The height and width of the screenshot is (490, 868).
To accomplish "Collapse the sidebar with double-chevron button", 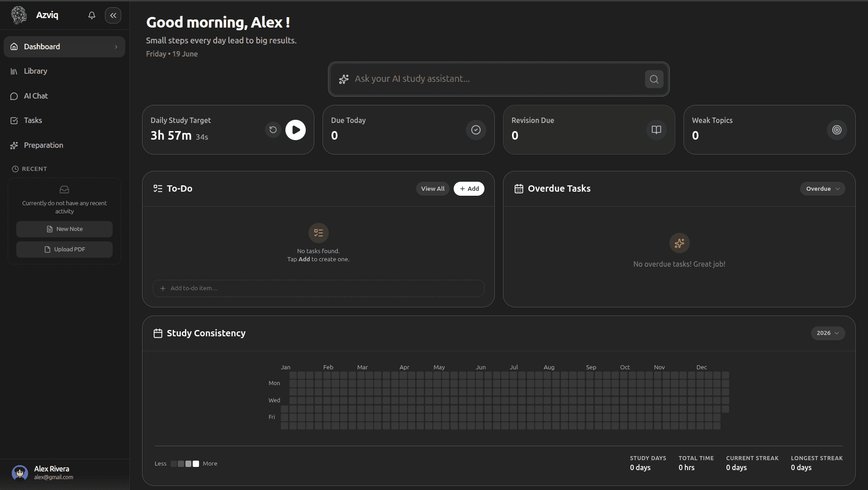I will 113,15.
